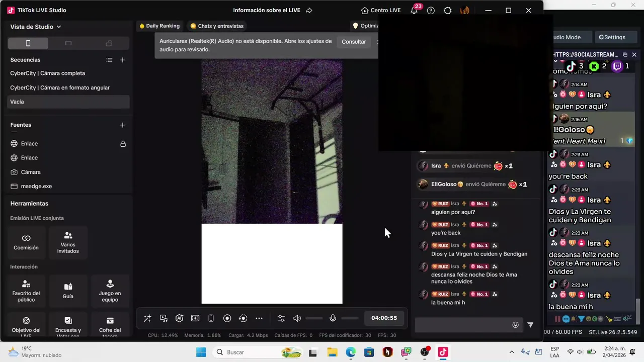Screen dimensions: 644x362
Task: Open Varios invitados tool
Action: [x=68, y=242]
